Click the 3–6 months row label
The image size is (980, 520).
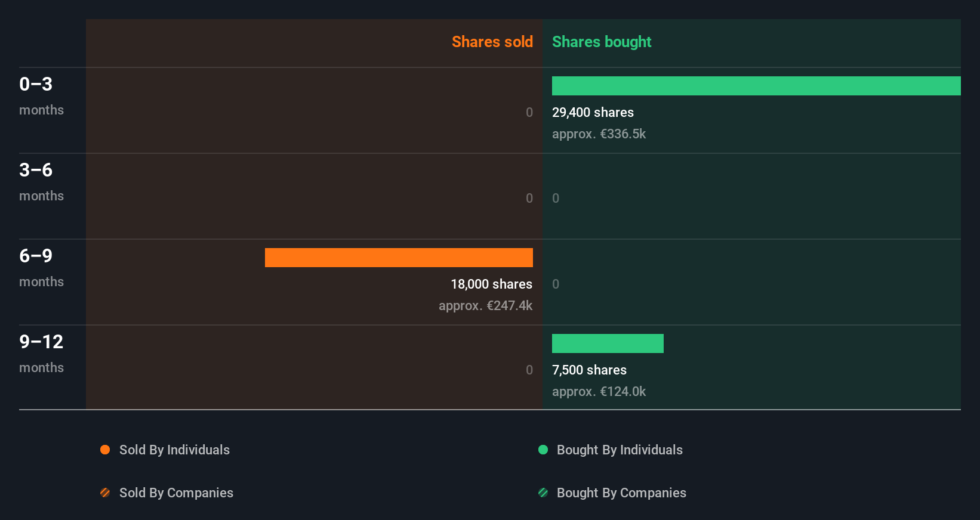[x=41, y=181]
